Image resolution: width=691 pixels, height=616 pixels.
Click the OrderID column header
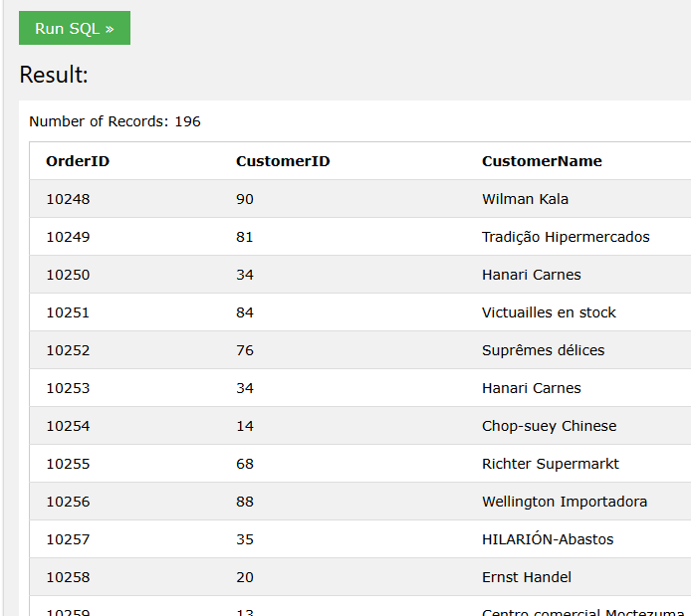(x=78, y=161)
